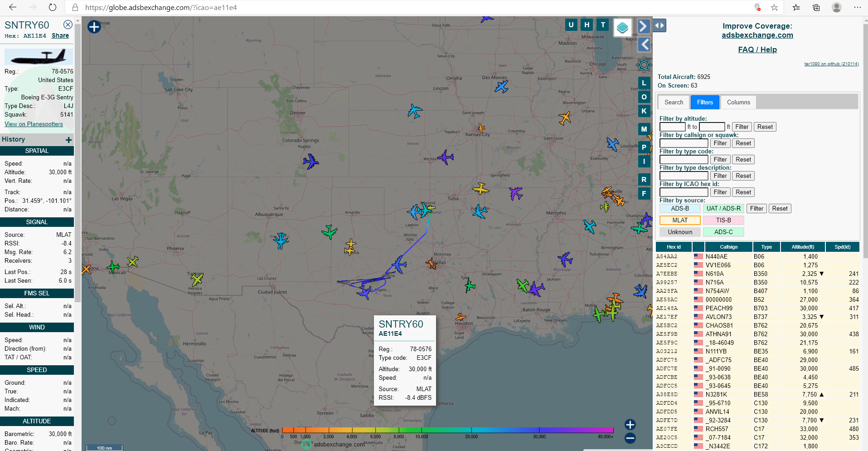Open the map layers selector icon
The width and height of the screenshot is (868, 451).
[x=623, y=28]
